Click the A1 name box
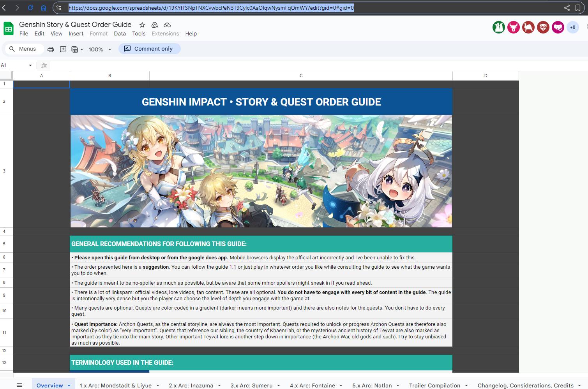The height and width of the screenshot is (389, 588). (x=14, y=65)
